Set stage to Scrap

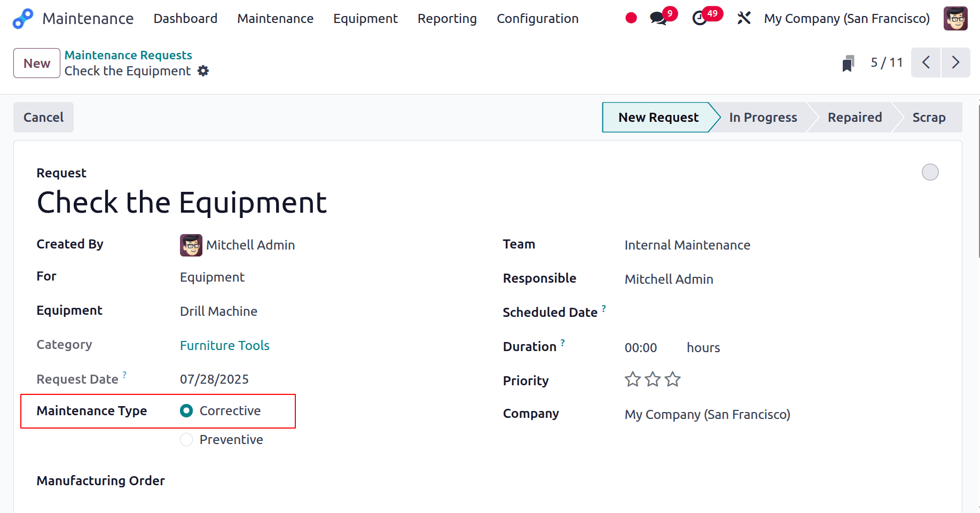(x=929, y=117)
